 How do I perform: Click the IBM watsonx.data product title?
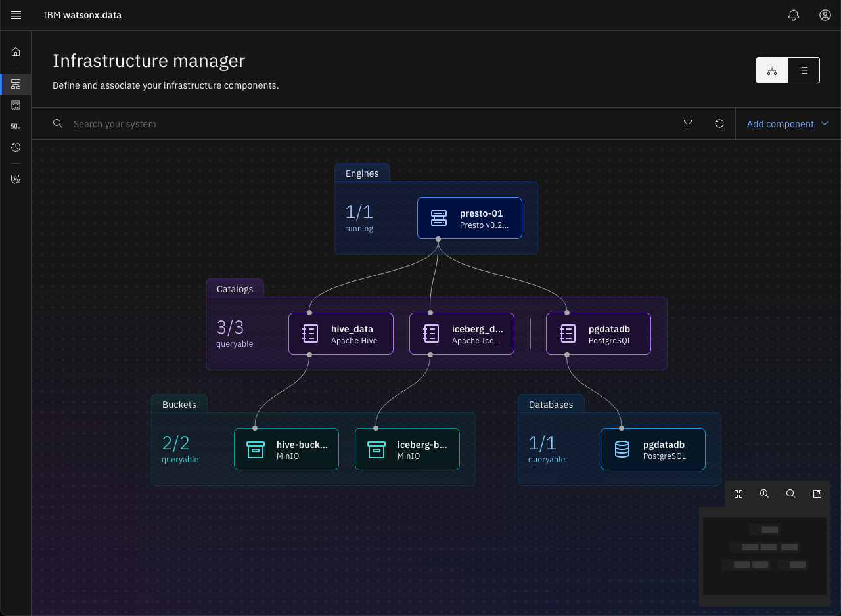(82, 15)
